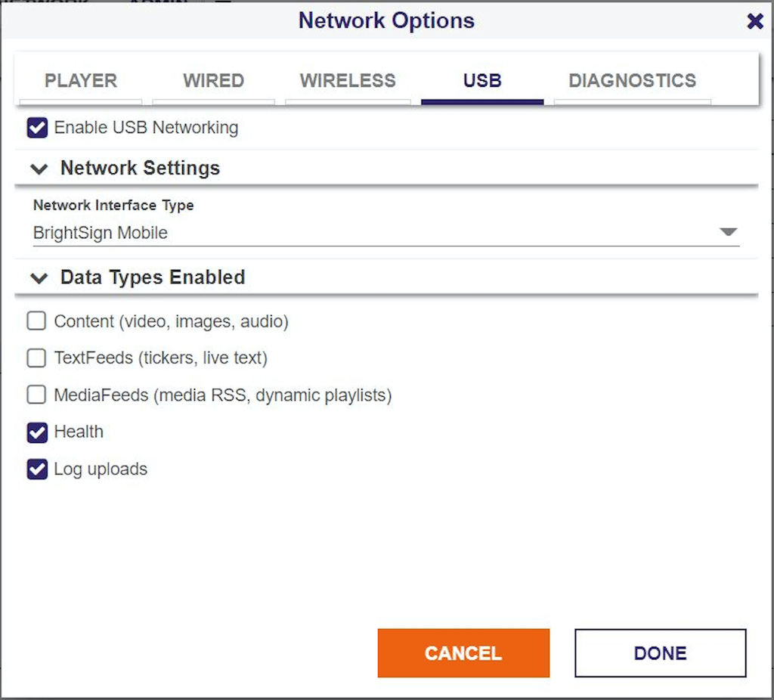Select the USB tab
This screenshot has height=700, width=774.
coord(482,81)
